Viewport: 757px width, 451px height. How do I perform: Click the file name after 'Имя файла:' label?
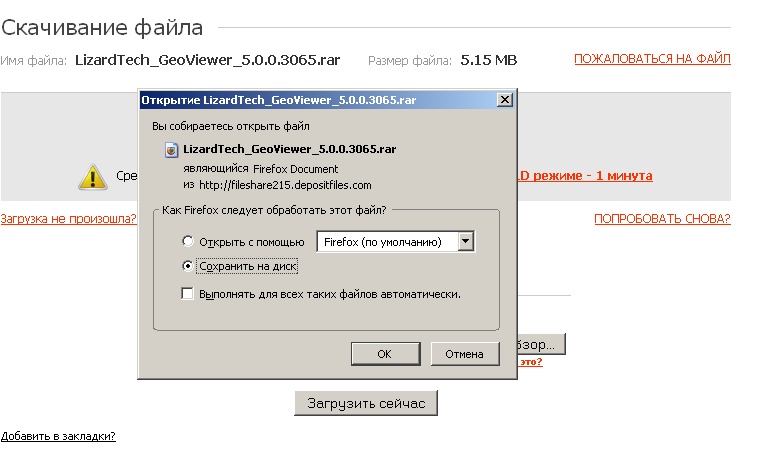(207, 60)
